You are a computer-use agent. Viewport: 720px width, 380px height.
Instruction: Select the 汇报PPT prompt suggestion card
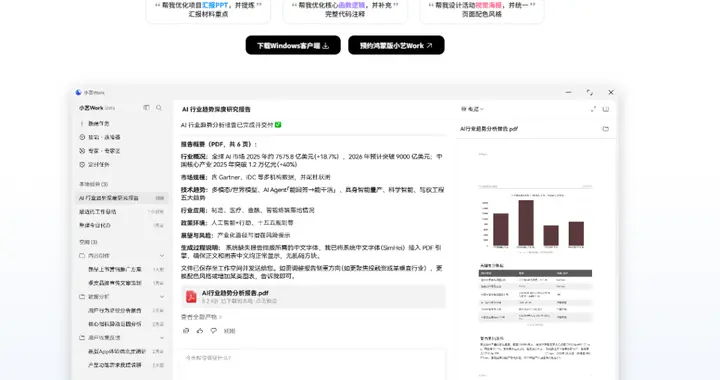point(208,10)
